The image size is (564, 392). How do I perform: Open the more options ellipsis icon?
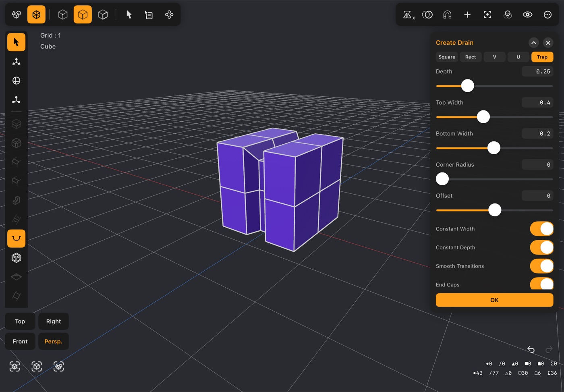(547, 15)
